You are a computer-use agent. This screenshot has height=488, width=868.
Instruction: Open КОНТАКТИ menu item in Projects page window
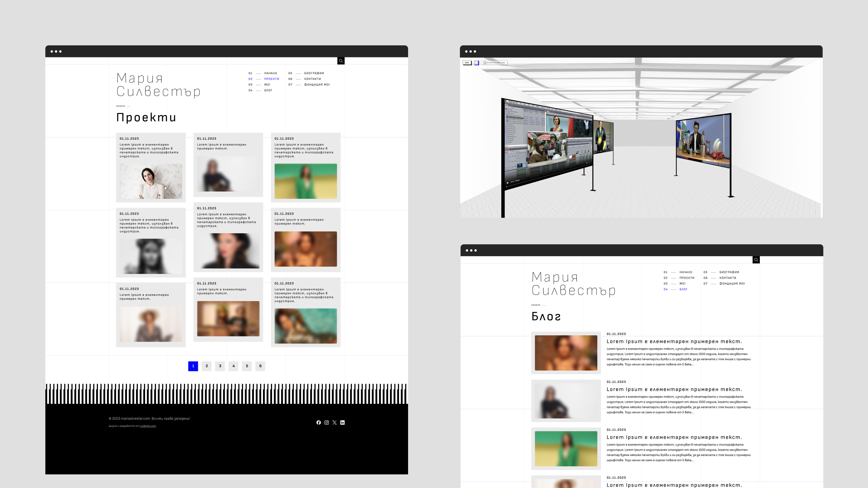(x=312, y=79)
